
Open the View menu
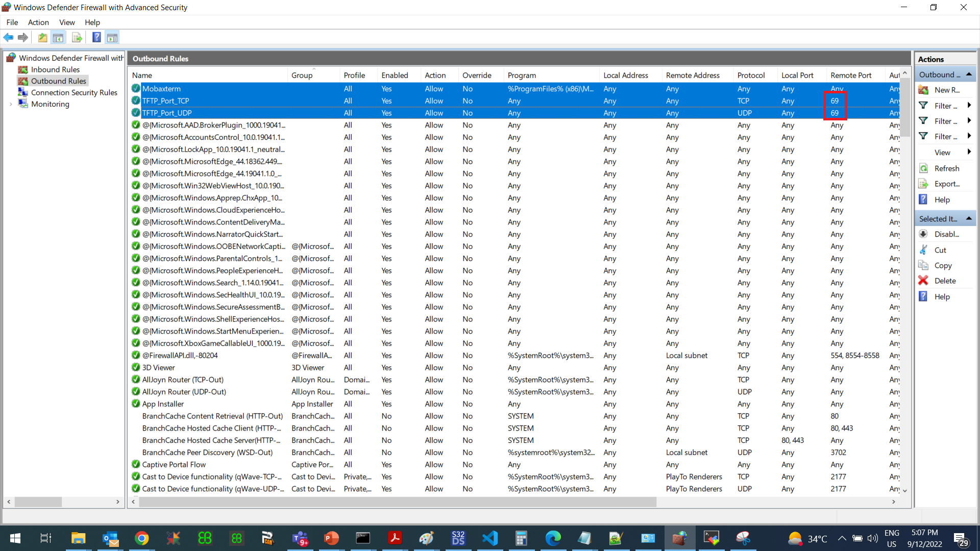click(67, 22)
